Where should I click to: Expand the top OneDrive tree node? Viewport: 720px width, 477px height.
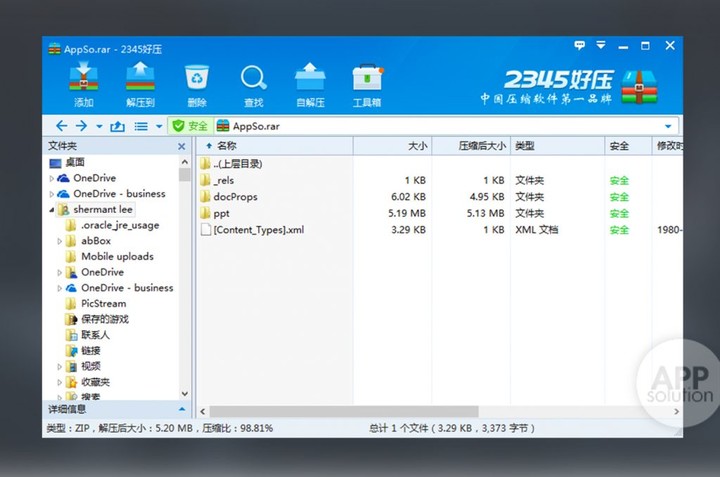(51, 178)
